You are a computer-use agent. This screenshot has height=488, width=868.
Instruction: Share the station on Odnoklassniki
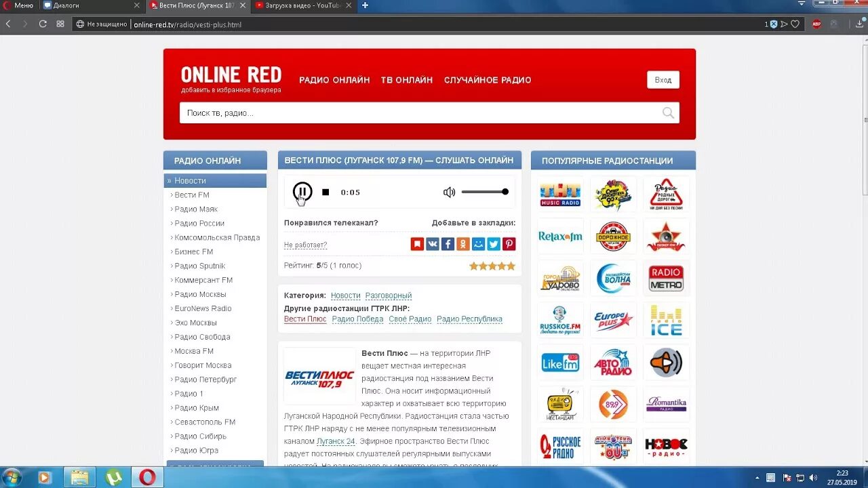(x=463, y=244)
